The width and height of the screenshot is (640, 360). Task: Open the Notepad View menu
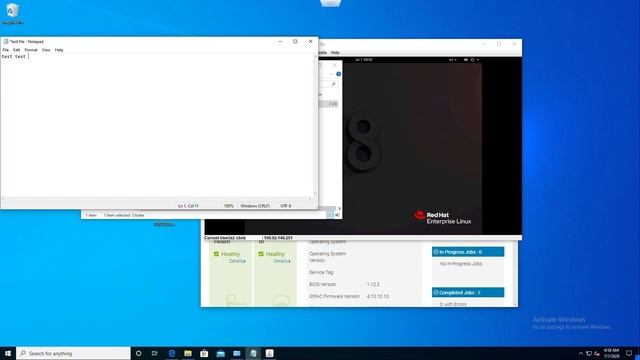click(x=46, y=50)
